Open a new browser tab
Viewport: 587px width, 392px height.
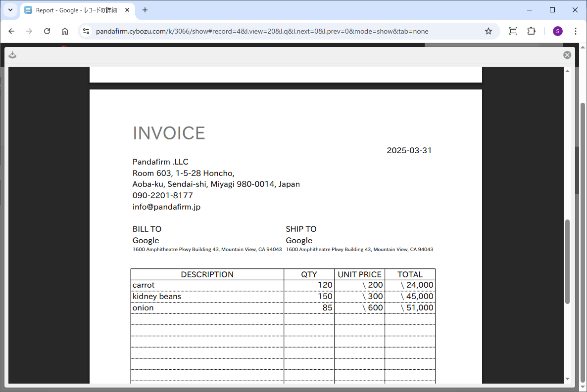coord(145,10)
